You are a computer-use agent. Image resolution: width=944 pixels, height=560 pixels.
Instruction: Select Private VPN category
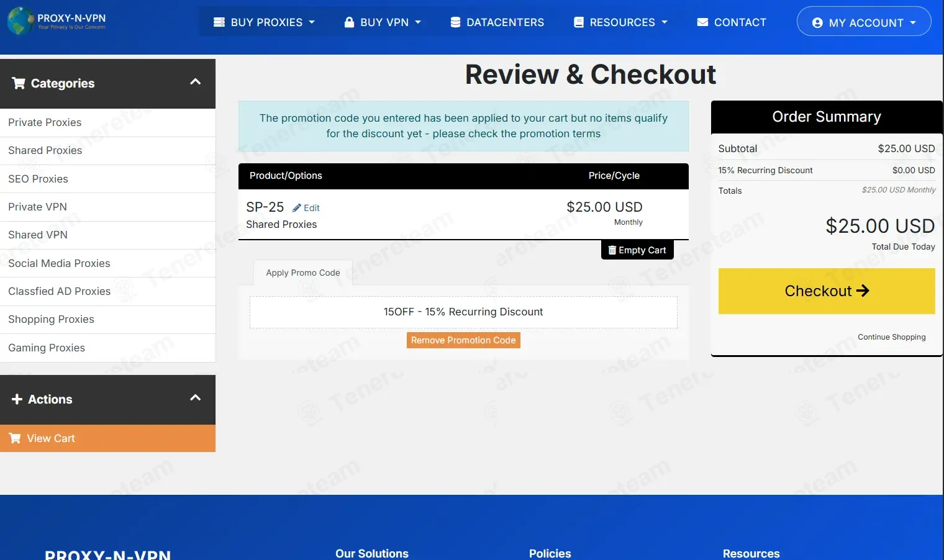tap(107, 207)
